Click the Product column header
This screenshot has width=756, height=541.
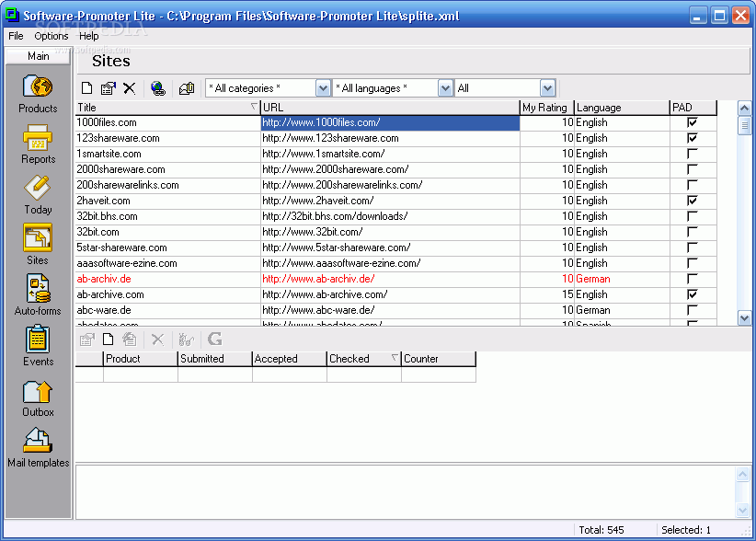click(141, 359)
